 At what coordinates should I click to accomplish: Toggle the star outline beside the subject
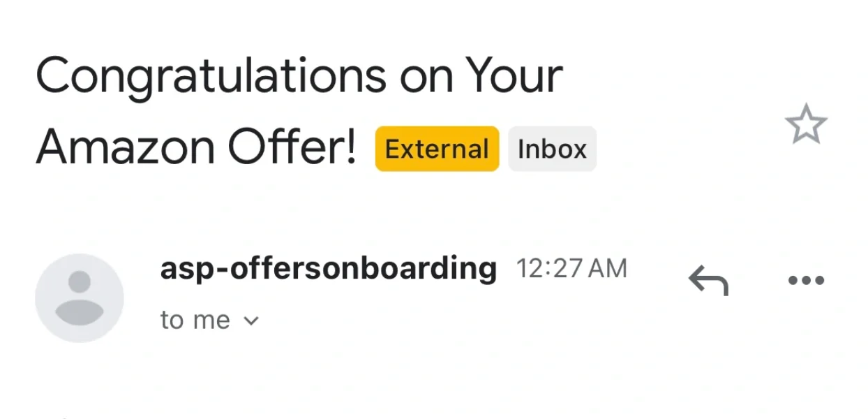coord(806,126)
